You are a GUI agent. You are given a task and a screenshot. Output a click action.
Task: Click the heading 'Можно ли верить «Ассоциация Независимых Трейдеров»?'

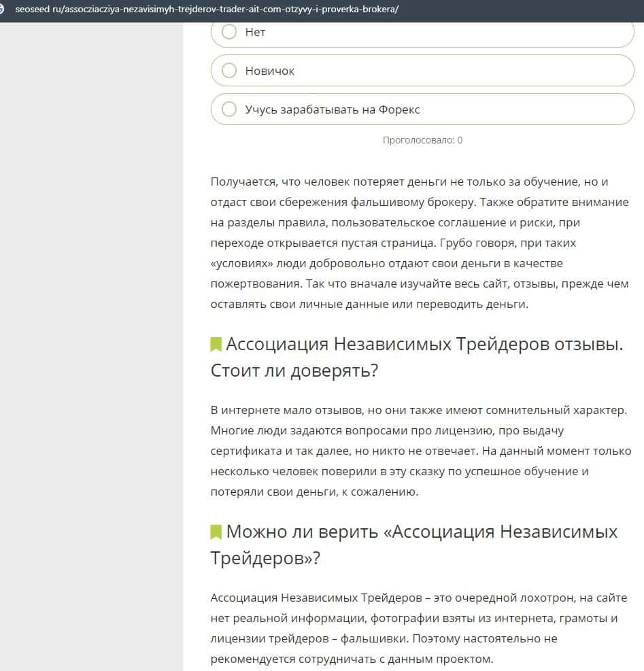coord(422,532)
